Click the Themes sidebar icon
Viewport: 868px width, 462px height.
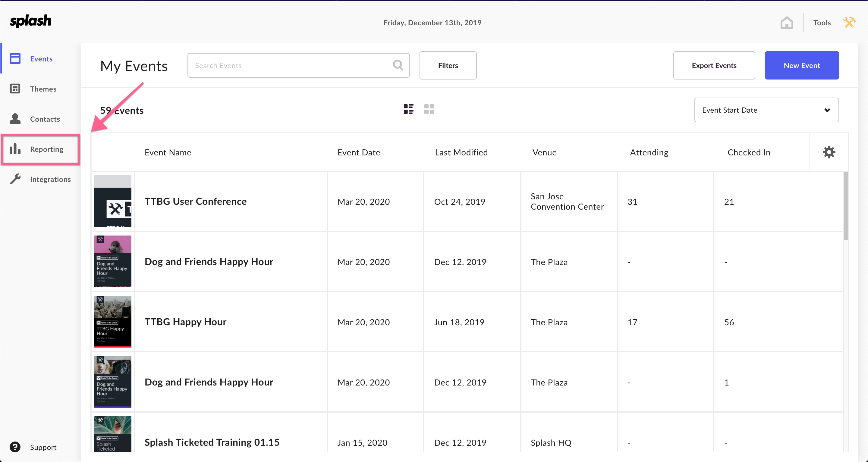[15, 89]
